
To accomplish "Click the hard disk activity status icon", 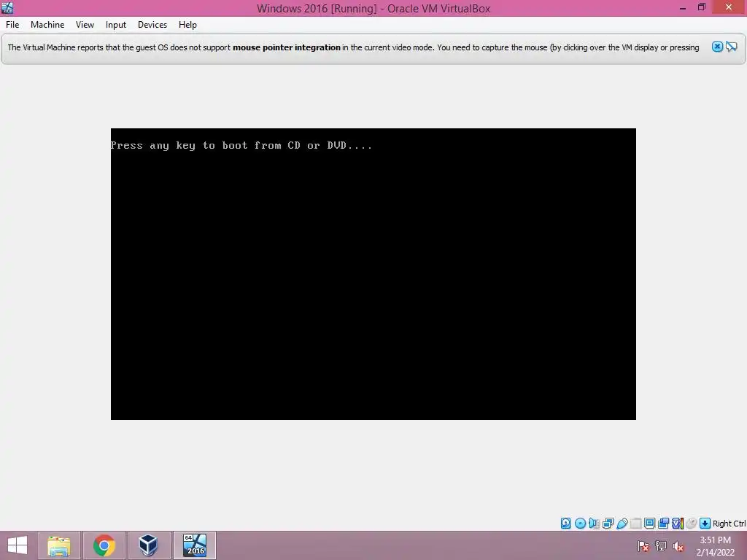I will tap(565, 524).
